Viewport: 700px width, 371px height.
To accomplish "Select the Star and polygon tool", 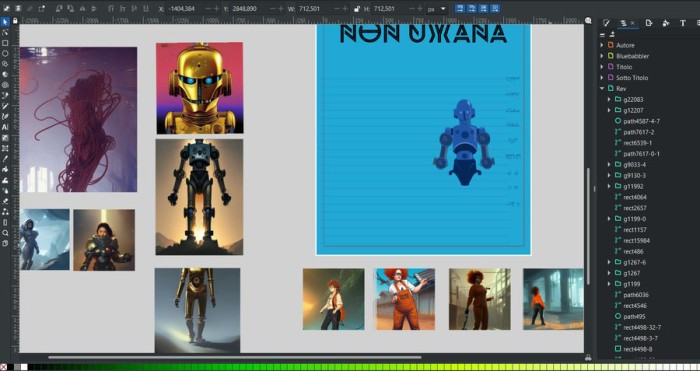I will (5, 64).
